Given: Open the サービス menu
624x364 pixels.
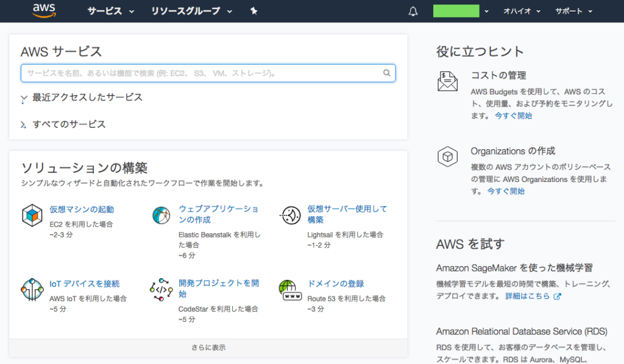Looking at the screenshot, I should (x=111, y=11).
